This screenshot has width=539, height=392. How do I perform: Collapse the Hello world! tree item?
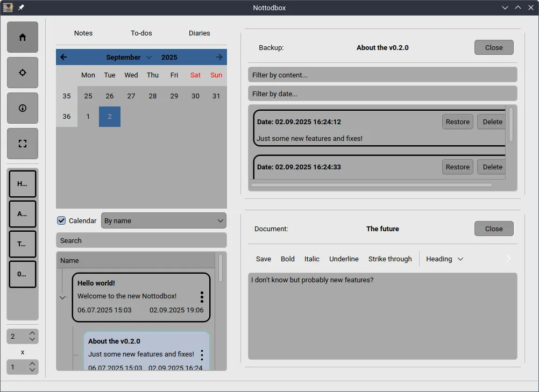(62, 297)
